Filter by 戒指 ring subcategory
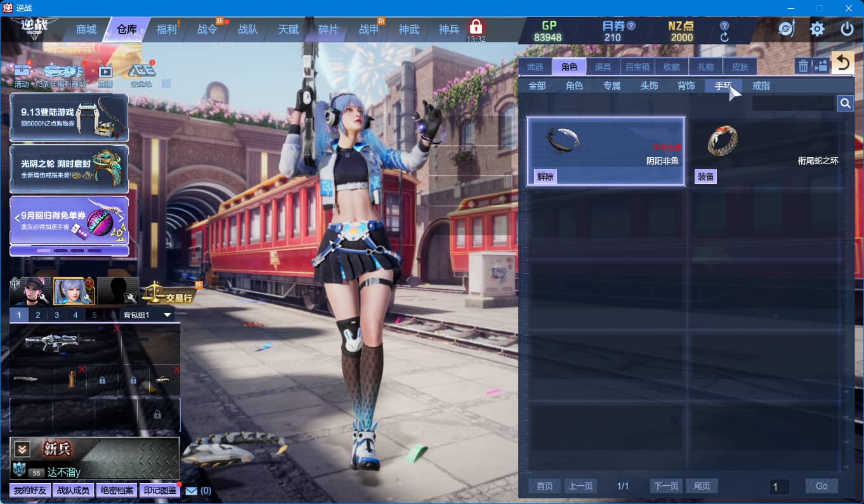The width and height of the screenshot is (864, 504). [x=761, y=86]
